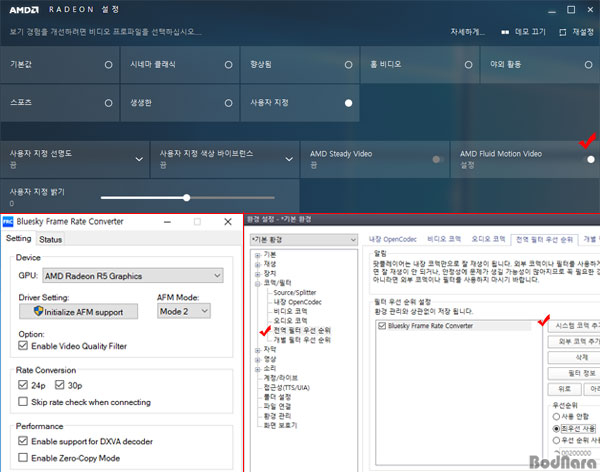Expand the 소리 tree node
Screen dimensions: 600x472
(x=258, y=369)
